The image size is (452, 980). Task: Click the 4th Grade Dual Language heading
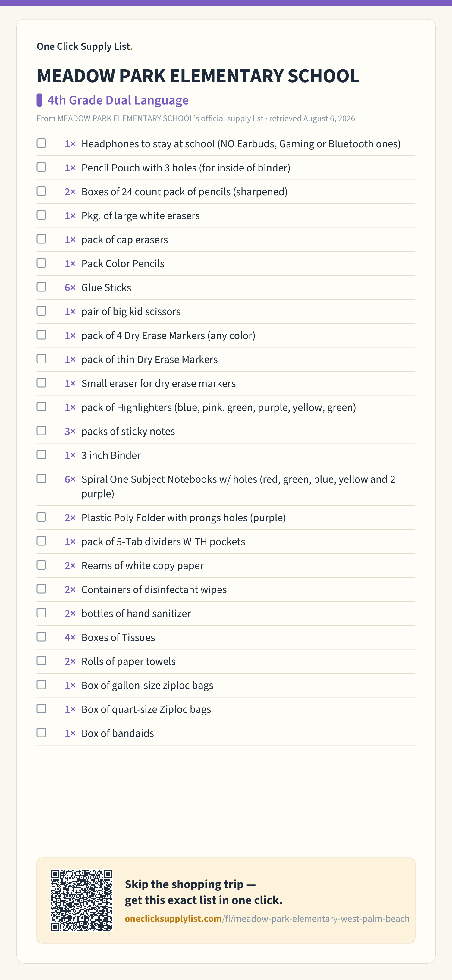coord(118,100)
